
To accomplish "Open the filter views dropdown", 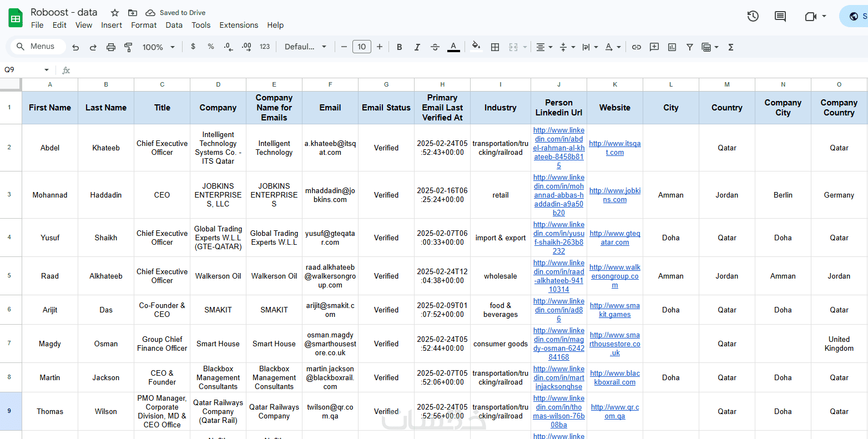I will 710,47.
